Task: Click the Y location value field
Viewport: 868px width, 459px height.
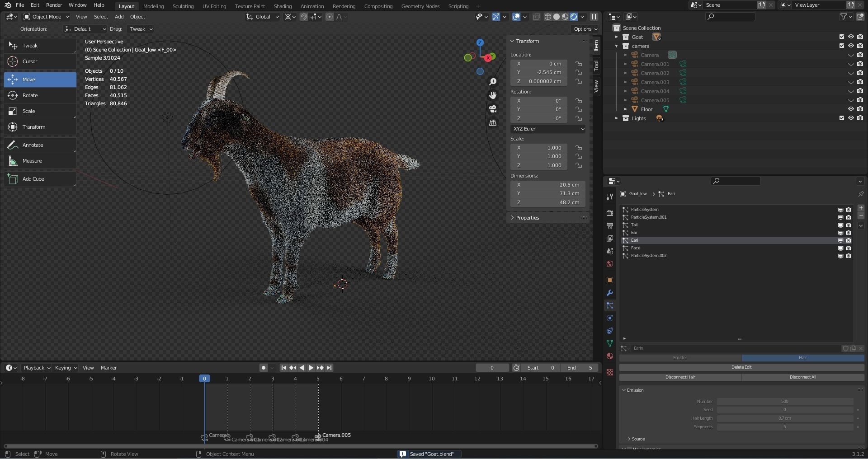Action: pos(539,72)
